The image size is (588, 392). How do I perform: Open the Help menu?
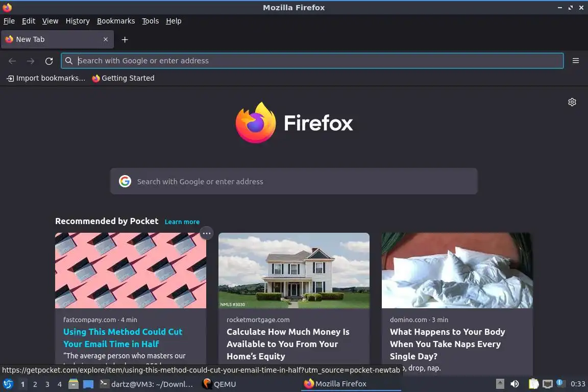pyautogui.click(x=174, y=21)
